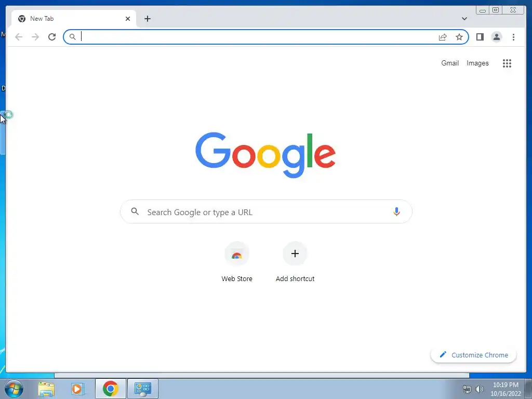Click the Customize Chrome button
The width and height of the screenshot is (532, 399).
(474, 355)
